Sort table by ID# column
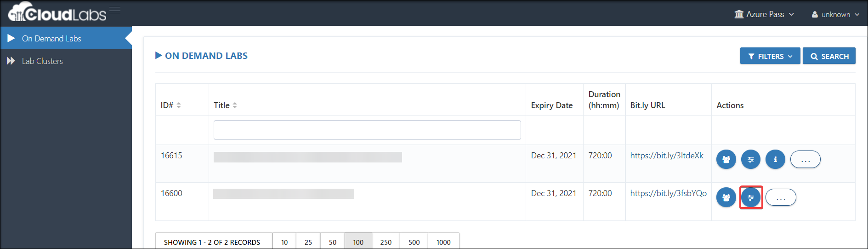 click(171, 105)
